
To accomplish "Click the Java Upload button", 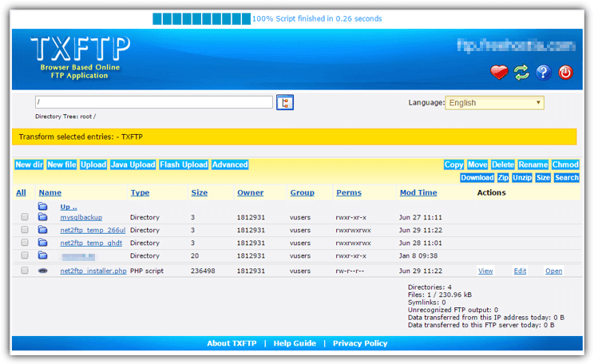I will pyautogui.click(x=133, y=164).
